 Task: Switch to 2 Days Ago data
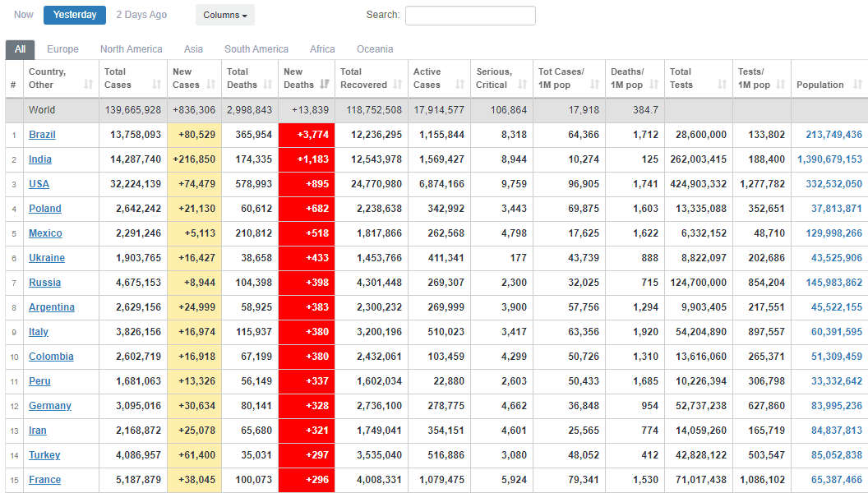click(x=141, y=15)
